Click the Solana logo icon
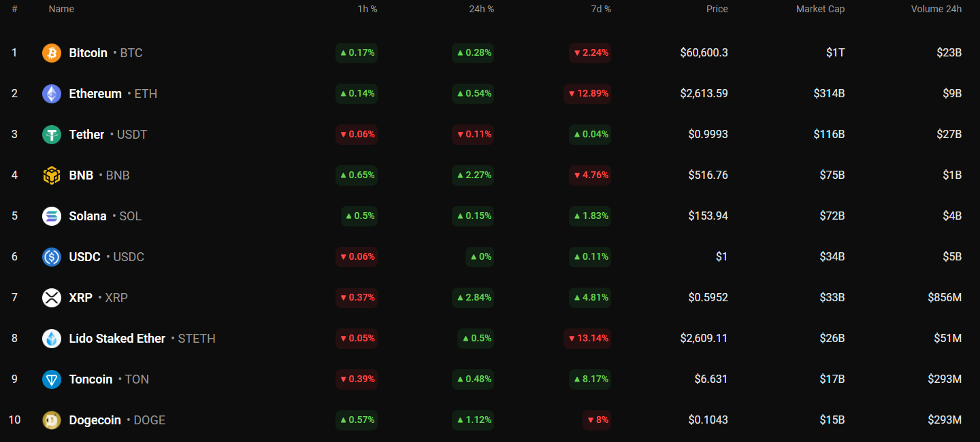This screenshot has height=442, width=980. click(x=52, y=216)
